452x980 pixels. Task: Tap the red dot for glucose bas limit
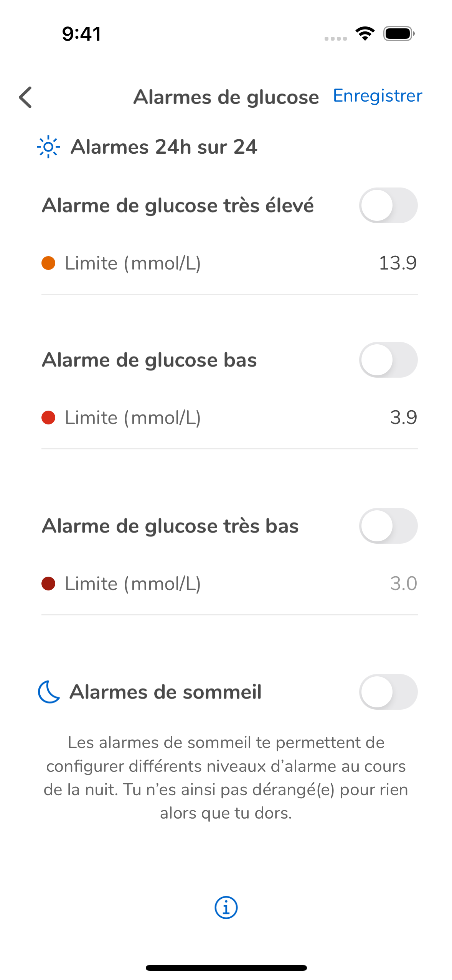point(48,418)
